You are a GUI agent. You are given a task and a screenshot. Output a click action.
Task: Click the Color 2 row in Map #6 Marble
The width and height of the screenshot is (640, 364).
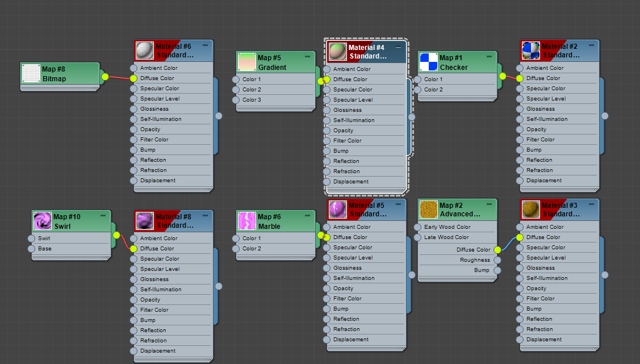click(275, 249)
